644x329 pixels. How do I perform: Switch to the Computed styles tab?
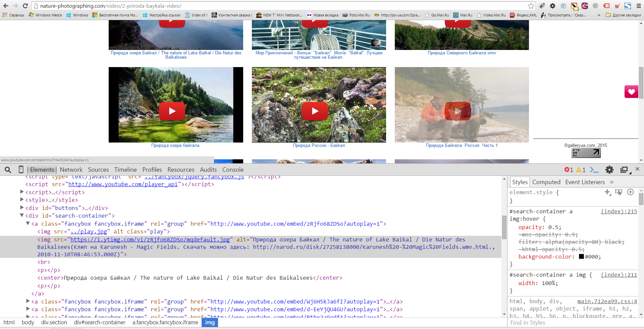[546, 182]
